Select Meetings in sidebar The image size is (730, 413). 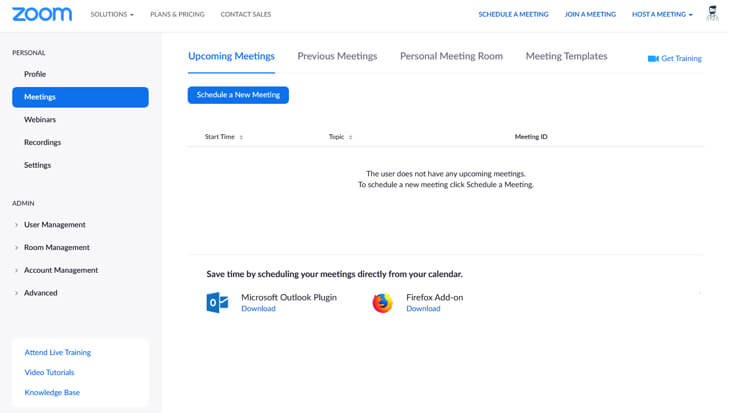click(80, 97)
